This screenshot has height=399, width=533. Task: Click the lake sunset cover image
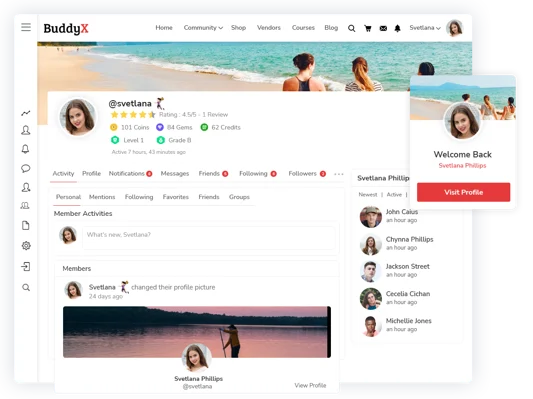197,332
